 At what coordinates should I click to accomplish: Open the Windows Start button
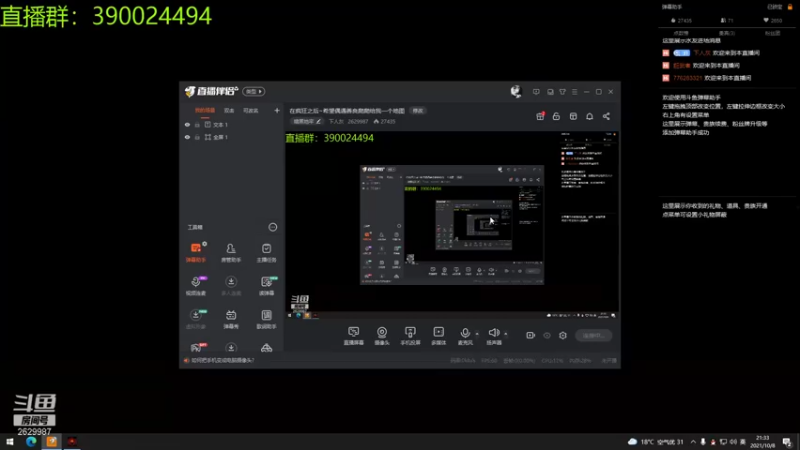click(10, 442)
